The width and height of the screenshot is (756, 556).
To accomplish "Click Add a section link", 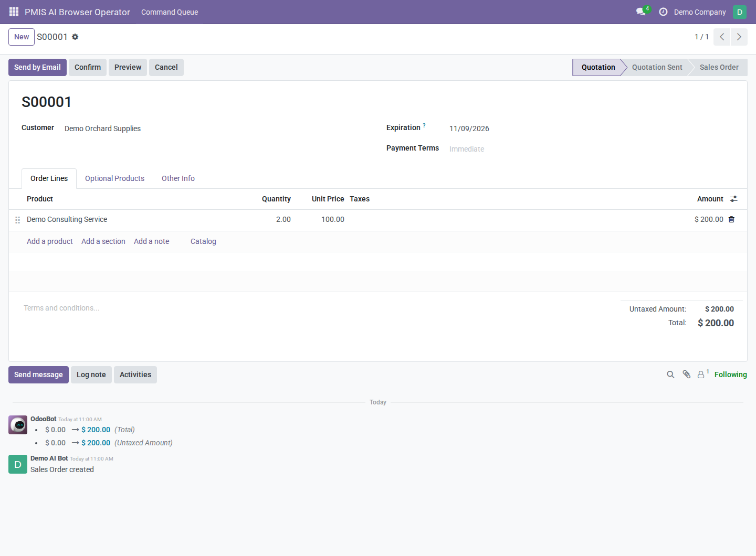I will pyautogui.click(x=103, y=241).
